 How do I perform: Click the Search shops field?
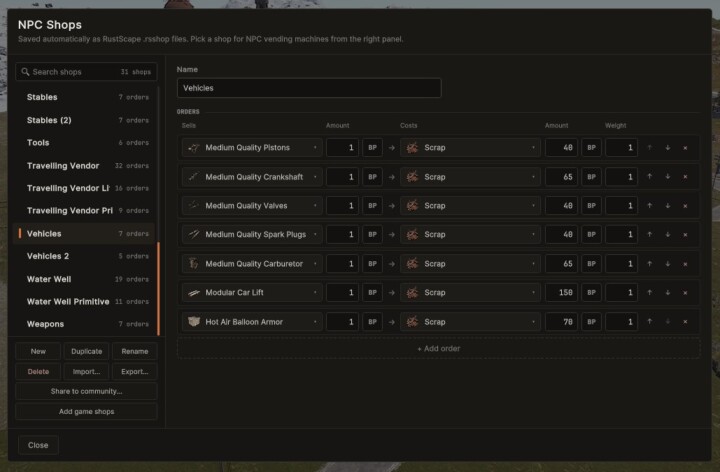click(86, 72)
